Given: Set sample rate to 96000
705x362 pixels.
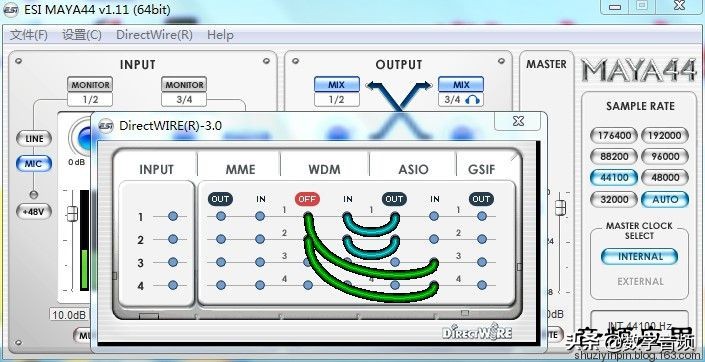Looking at the screenshot, I should click(x=665, y=156).
